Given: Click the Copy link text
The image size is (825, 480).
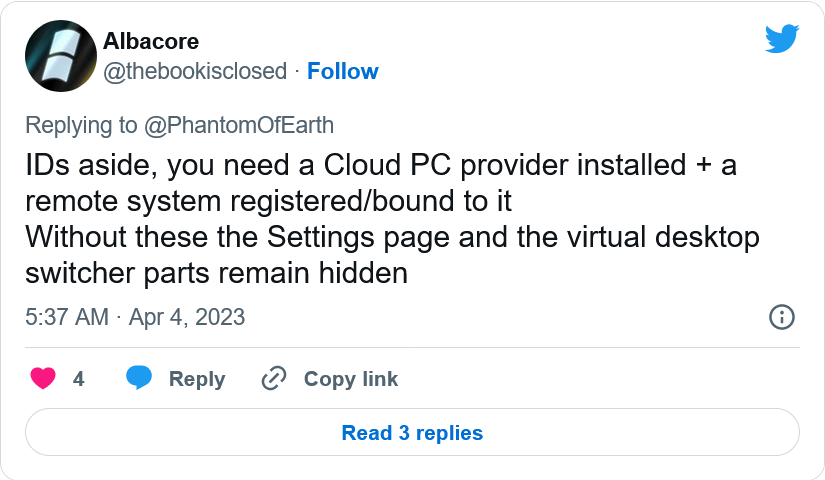Looking at the screenshot, I should click(351, 379).
